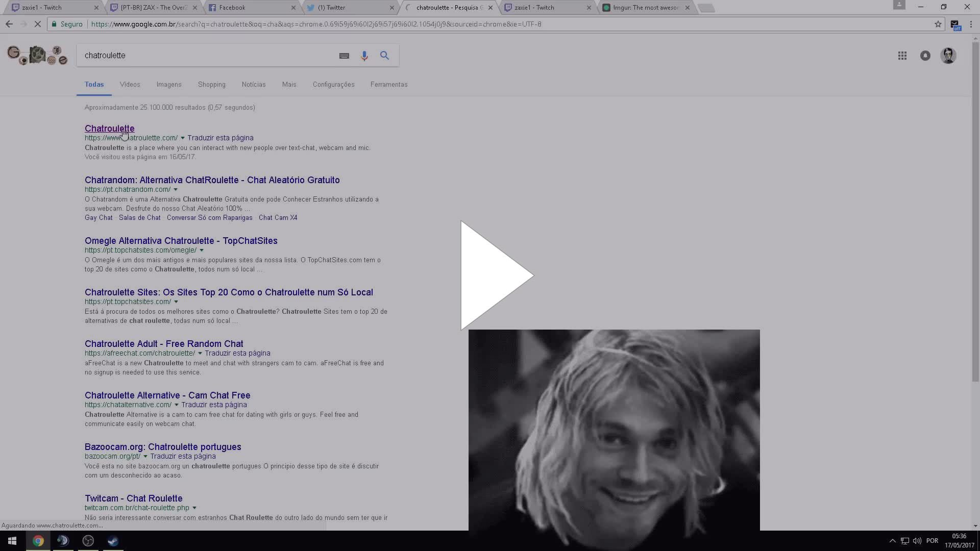The width and height of the screenshot is (980, 551).
Task: Expand dropdown arrow beside bazoocam.org URL
Action: tap(145, 457)
